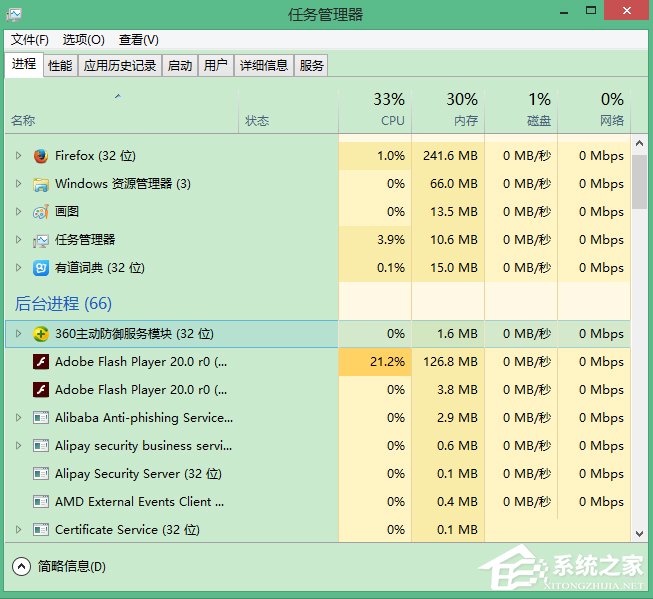Expand the Firefox (32 位) process
The width and height of the screenshot is (653, 599).
[18, 156]
